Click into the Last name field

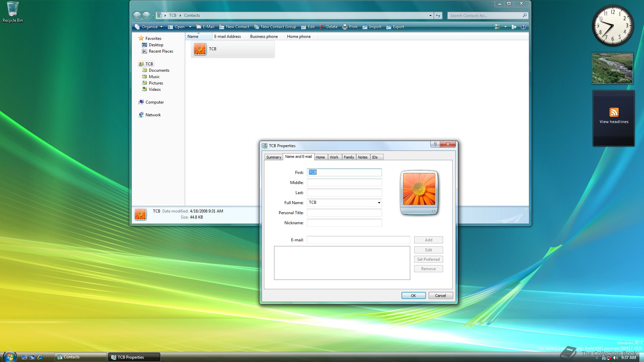coord(344,192)
